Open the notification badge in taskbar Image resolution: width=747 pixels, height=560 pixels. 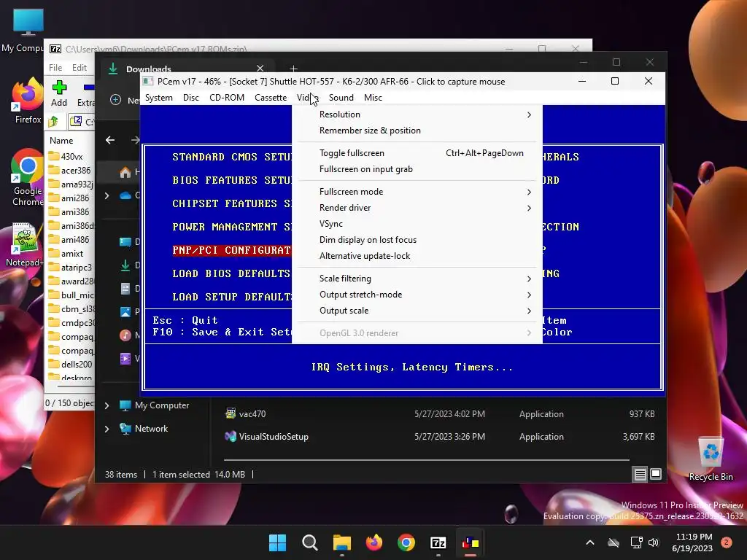(x=727, y=542)
